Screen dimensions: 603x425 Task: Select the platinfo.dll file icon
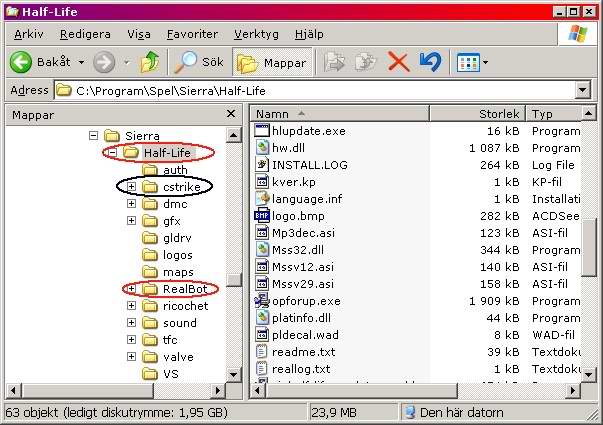262,318
